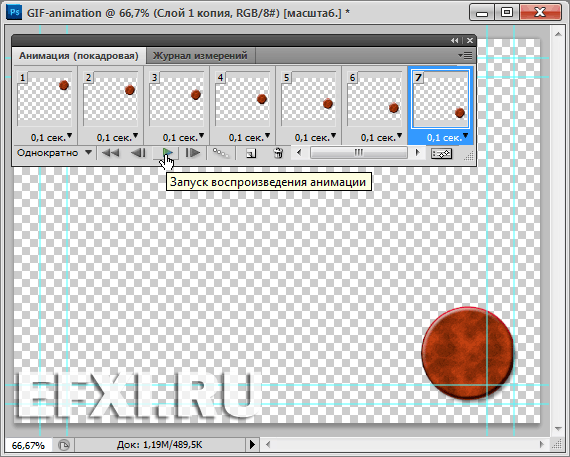Play the animation
Screen dimensions: 570x457
pyautogui.click(x=166, y=153)
